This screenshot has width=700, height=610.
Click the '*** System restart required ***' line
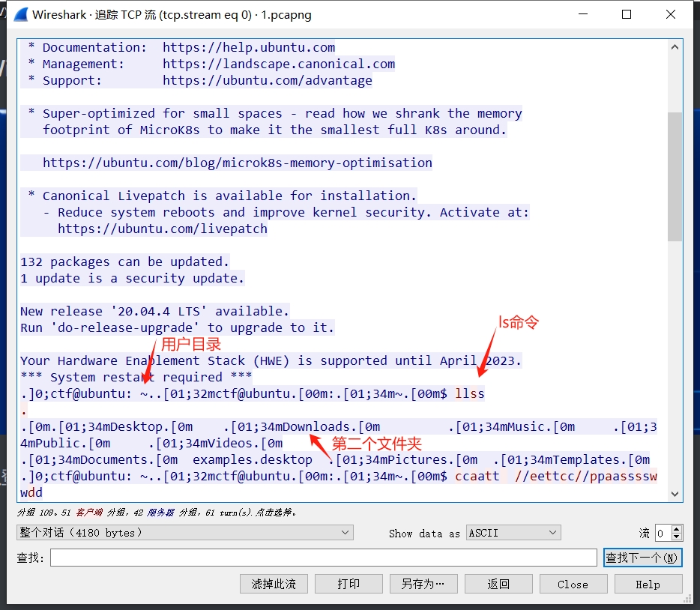(136, 378)
